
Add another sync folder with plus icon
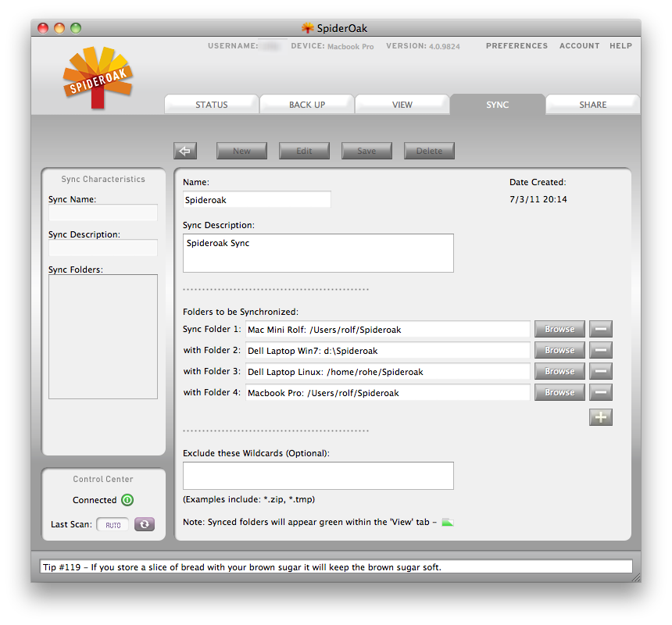[600, 417]
